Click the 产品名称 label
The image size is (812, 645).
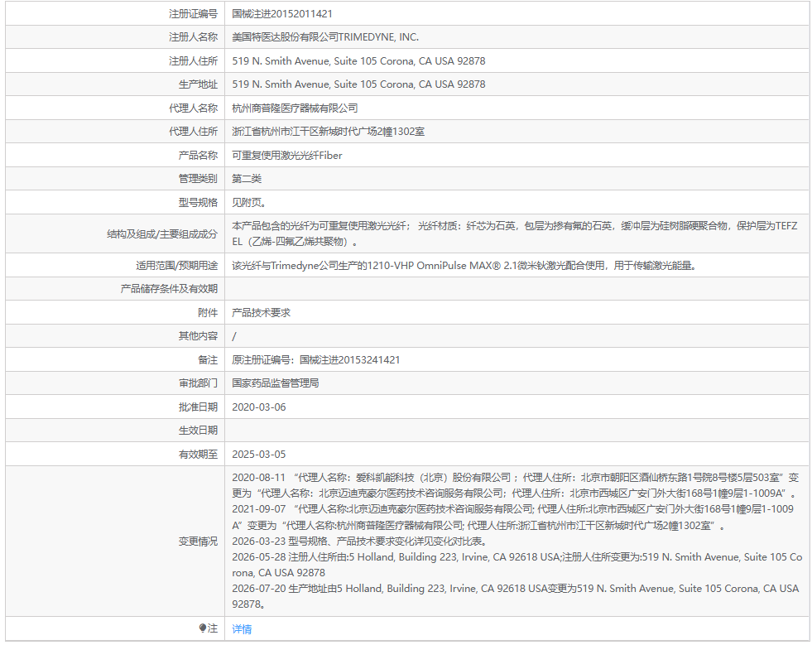pos(199,156)
